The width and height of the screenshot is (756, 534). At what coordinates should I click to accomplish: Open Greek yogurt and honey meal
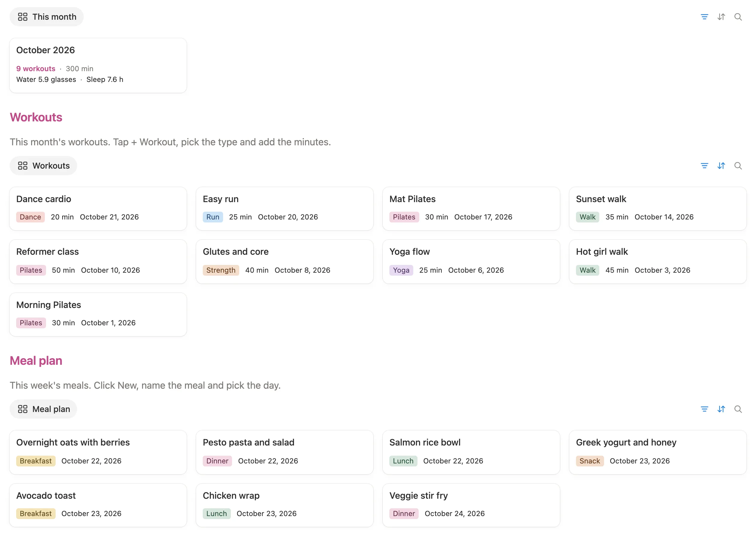tap(658, 452)
